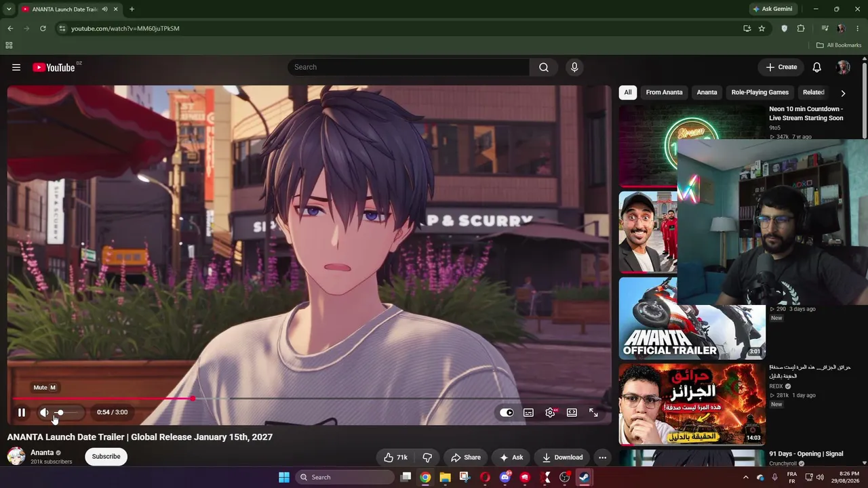Open the Extensions puzzle menu
The image size is (868, 488).
tap(801, 28)
